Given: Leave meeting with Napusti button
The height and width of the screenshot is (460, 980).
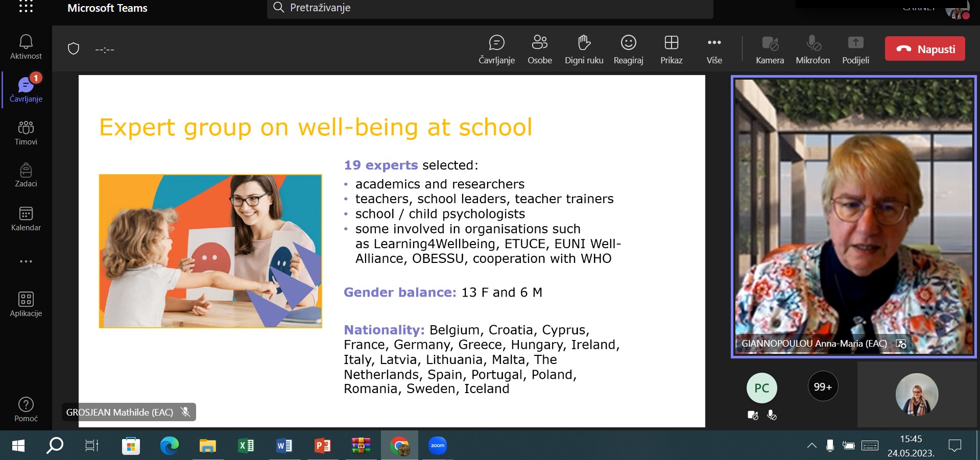Looking at the screenshot, I should [925, 49].
